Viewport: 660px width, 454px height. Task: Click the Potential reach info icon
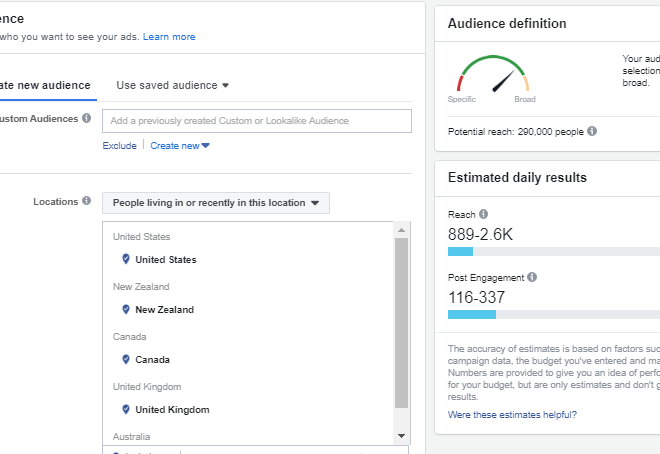click(592, 131)
